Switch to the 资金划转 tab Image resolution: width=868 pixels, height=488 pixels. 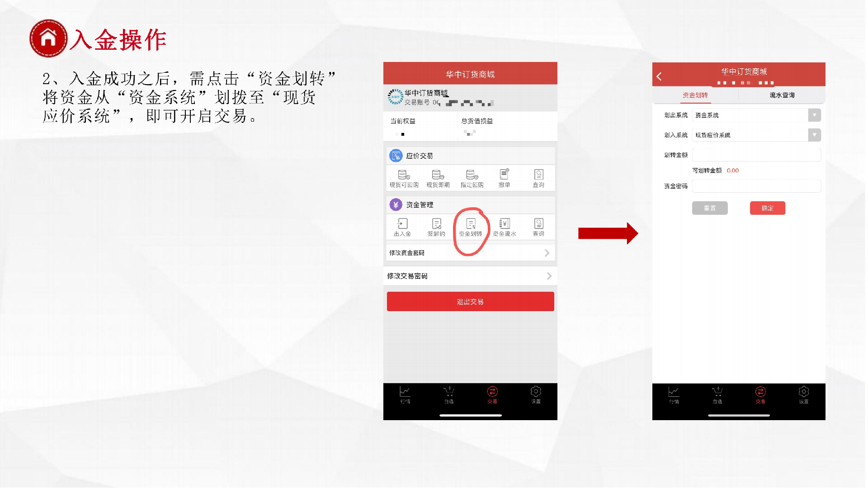coord(695,95)
